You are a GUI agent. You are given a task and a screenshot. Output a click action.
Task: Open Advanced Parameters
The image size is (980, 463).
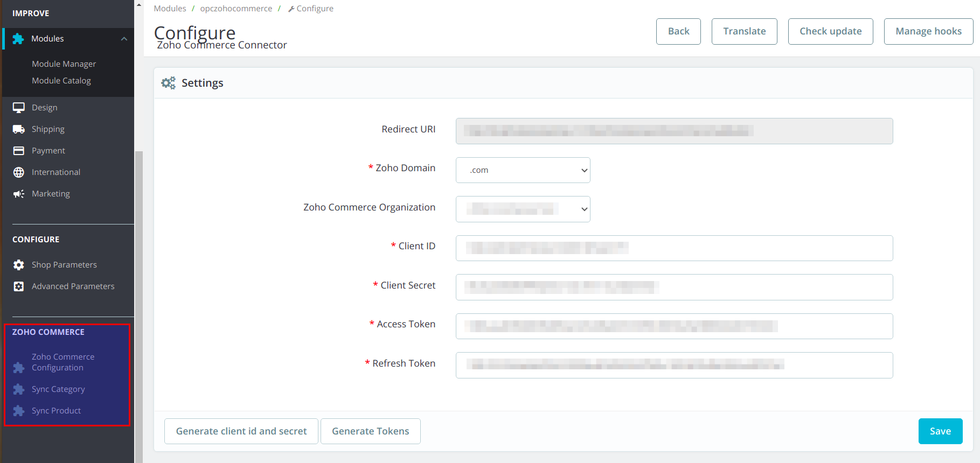click(x=73, y=286)
